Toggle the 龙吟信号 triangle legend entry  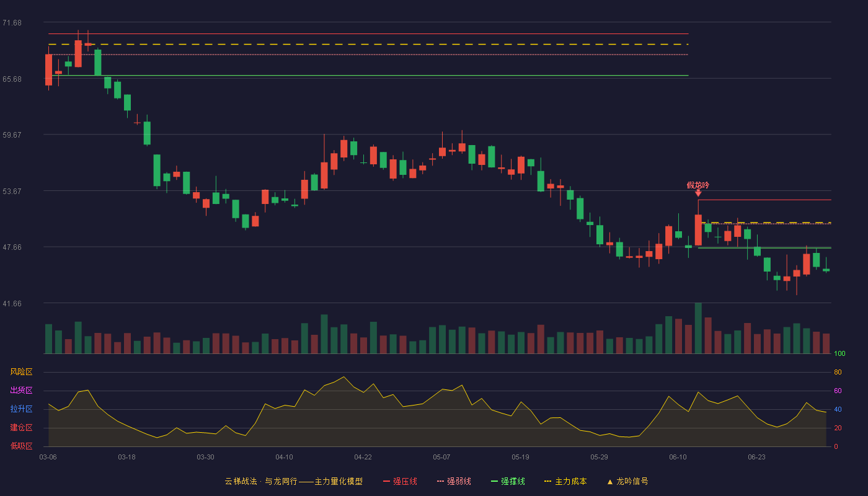627,481
